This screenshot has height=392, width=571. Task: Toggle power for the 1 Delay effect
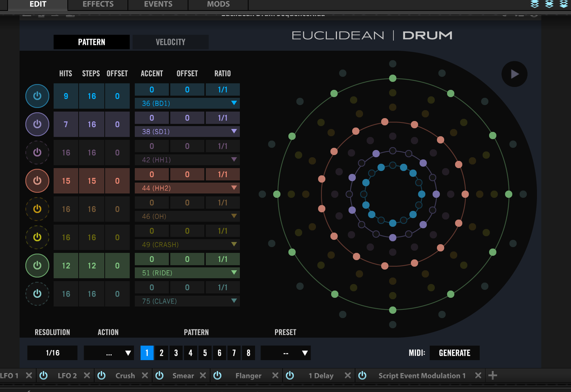pyautogui.click(x=290, y=375)
